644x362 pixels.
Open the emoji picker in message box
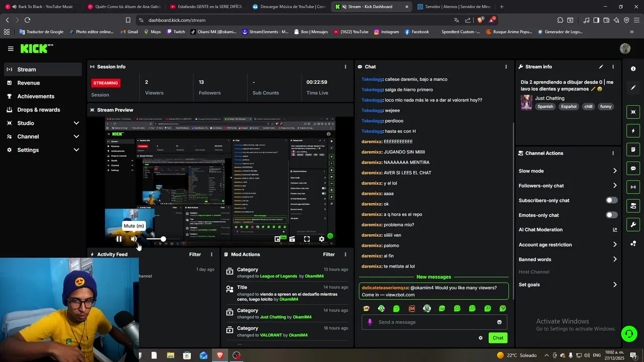499,322
